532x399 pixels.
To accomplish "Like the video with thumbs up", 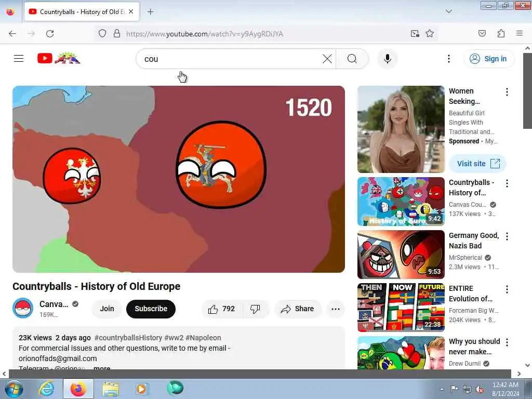I will (x=221, y=309).
